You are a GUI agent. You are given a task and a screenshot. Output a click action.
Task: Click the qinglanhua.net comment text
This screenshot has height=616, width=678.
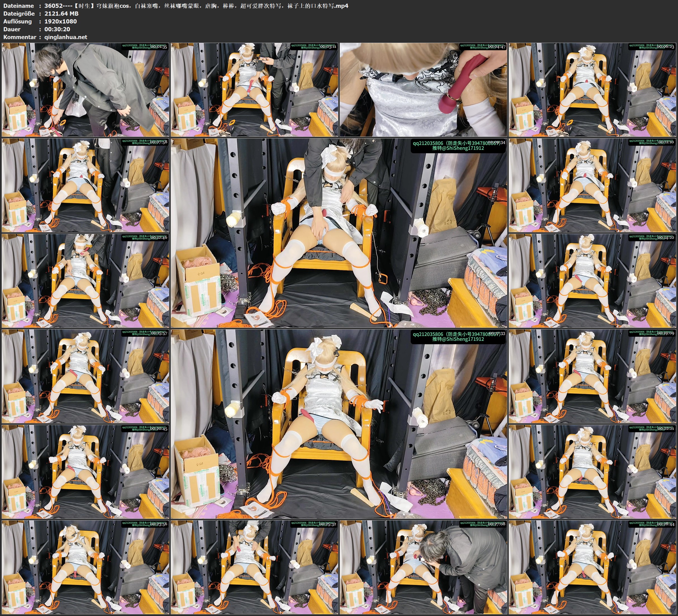coord(66,37)
